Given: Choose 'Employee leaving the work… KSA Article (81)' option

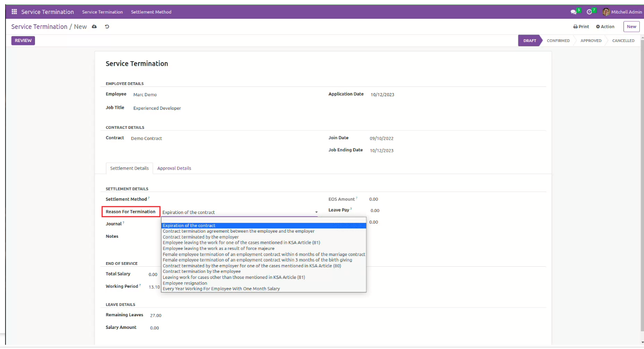Looking at the screenshot, I should (264, 242).
